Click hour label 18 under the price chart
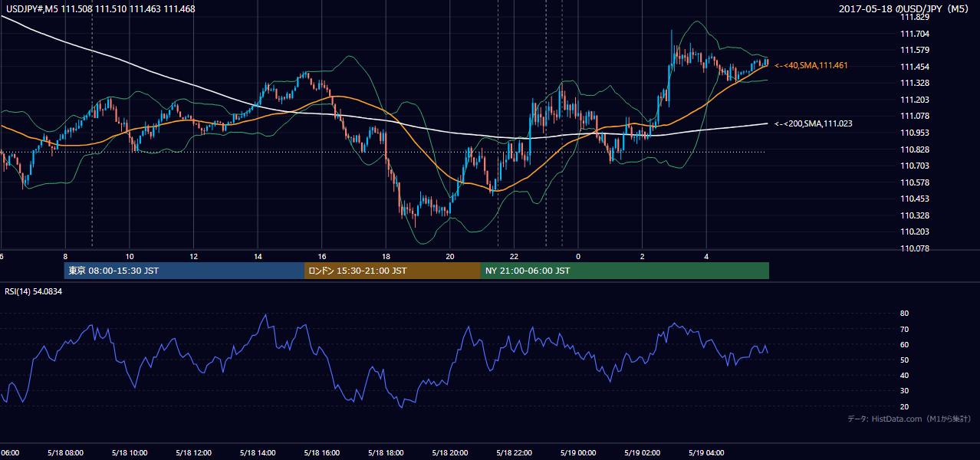 (386, 256)
